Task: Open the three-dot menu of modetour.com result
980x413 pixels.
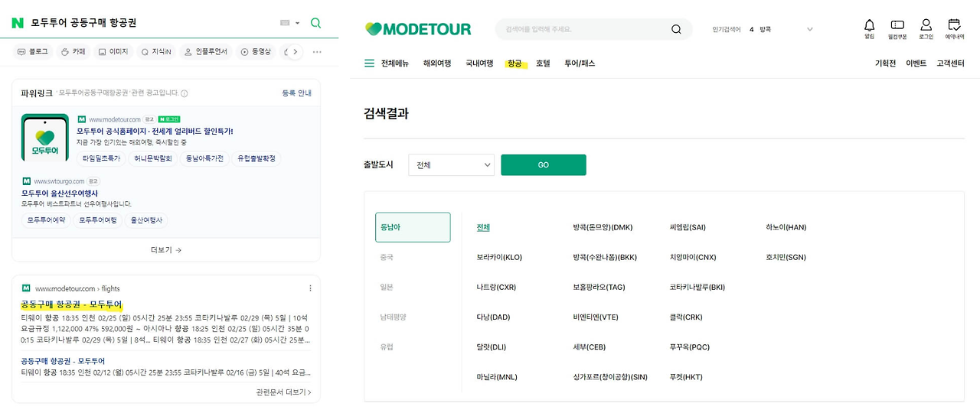Action: coord(310,288)
